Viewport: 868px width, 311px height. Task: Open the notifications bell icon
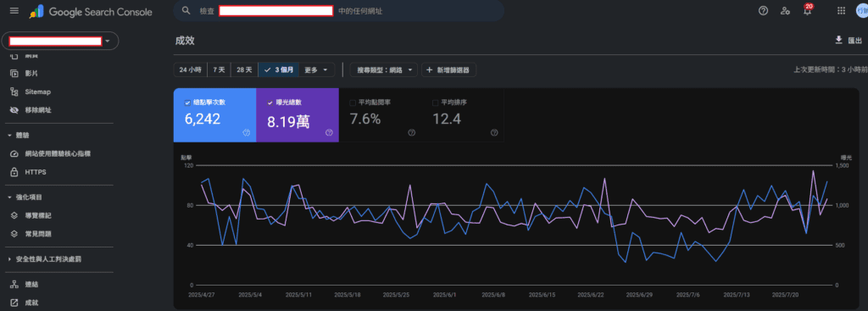click(x=807, y=10)
